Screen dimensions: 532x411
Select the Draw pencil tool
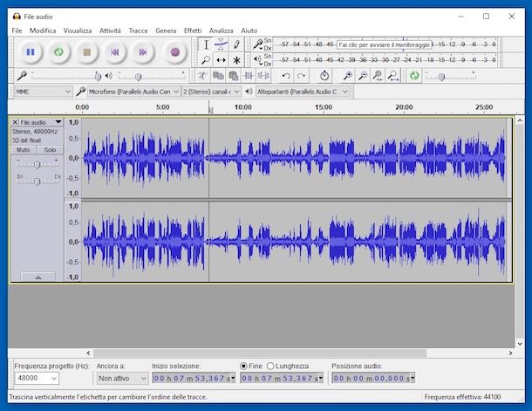[x=236, y=45]
